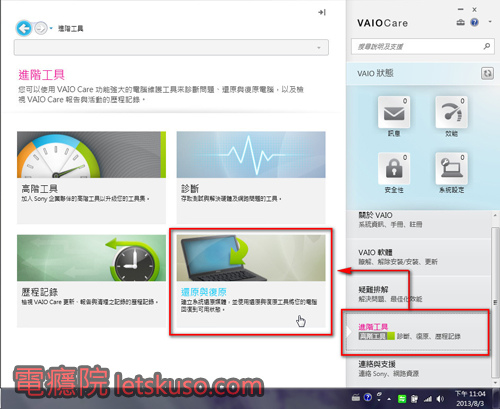
Task: Select VAIO 軟體 menu item
Action: coord(419,257)
